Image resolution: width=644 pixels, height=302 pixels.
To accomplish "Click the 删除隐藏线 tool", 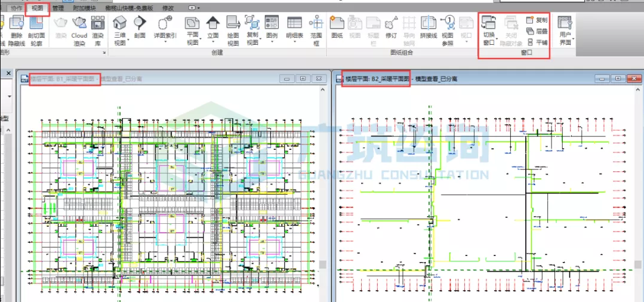I will [x=17, y=31].
